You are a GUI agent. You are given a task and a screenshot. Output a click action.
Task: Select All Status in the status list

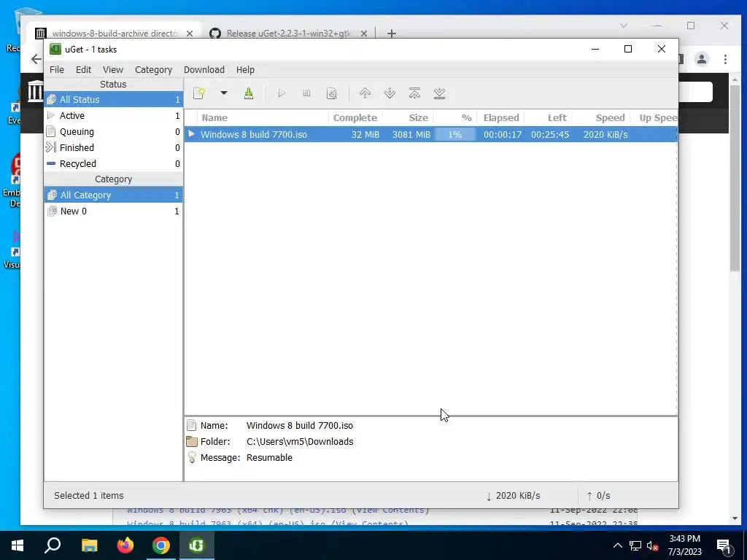click(x=113, y=99)
